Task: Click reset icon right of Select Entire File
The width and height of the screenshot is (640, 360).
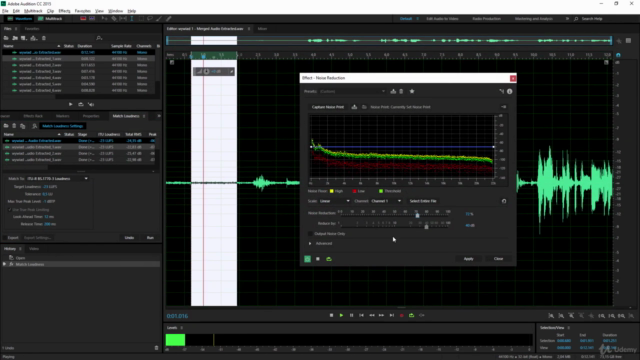Action: [504, 201]
